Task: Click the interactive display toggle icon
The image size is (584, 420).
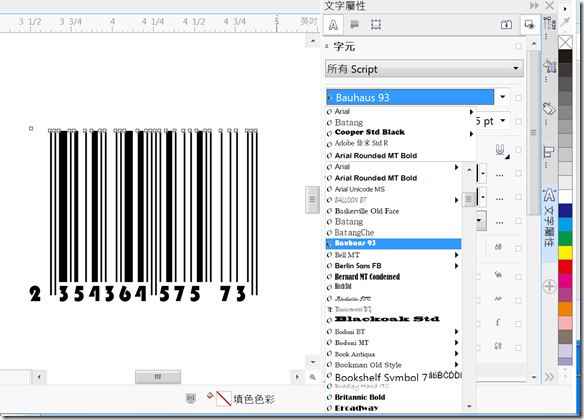Action: pos(529,25)
